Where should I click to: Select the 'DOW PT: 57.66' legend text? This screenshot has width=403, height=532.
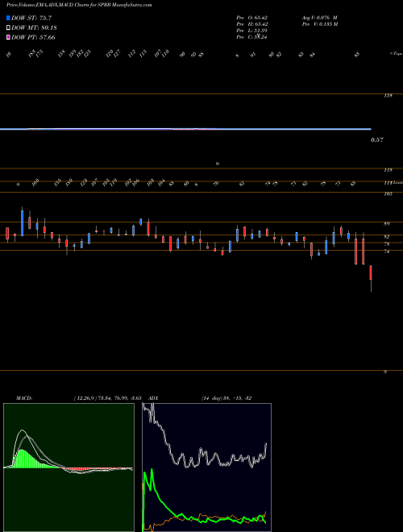(33, 37)
